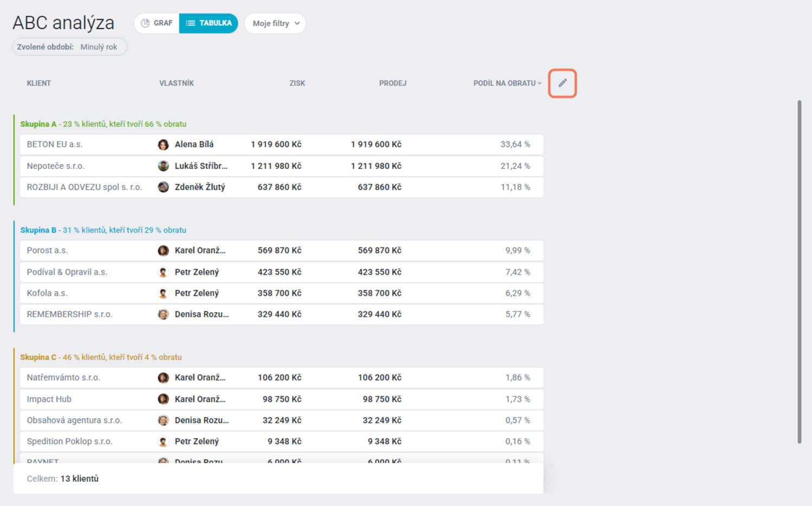Click Petr Zelený avatar in Spedition Poklop row

click(x=163, y=442)
